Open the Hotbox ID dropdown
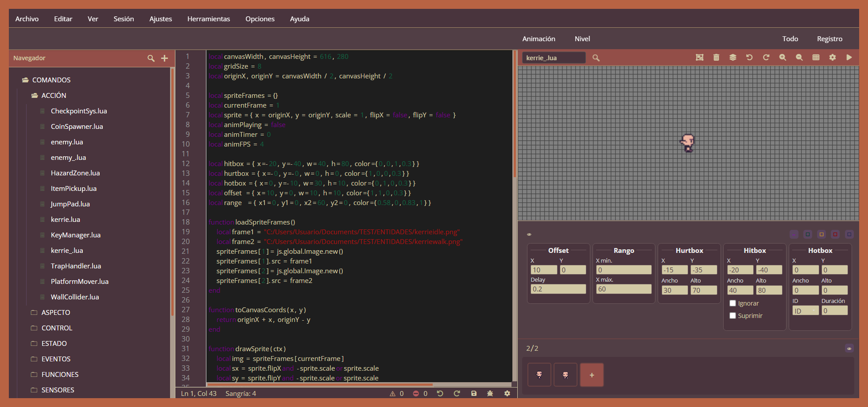Viewport: 868px width, 407px height. click(x=805, y=311)
